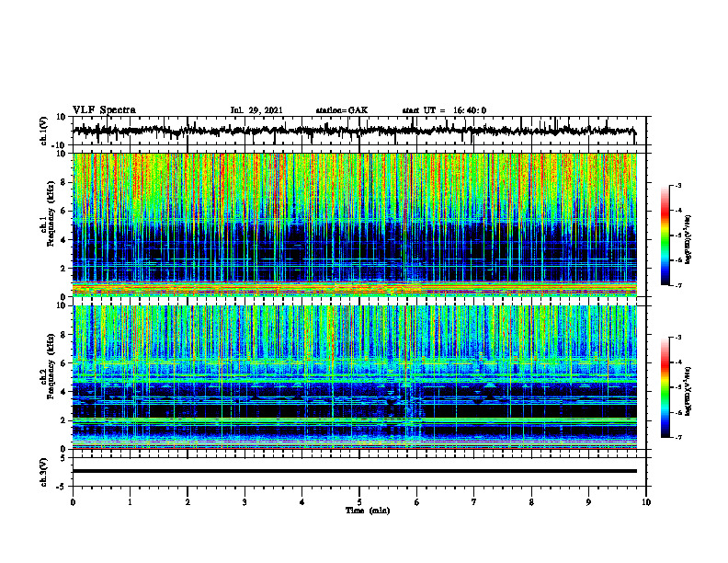Screen dimensions: 728x563
Task: Click time axis tick label "3"
Action: (245, 502)
